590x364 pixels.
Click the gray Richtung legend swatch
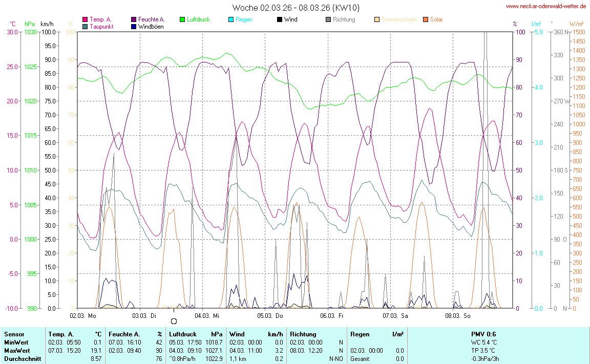click(328, 20)
